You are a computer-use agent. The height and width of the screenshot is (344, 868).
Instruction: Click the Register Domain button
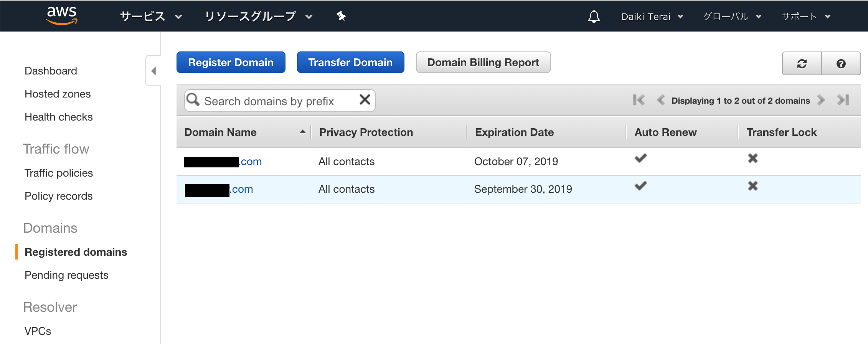pyautogui.click(x=231, y=62)
